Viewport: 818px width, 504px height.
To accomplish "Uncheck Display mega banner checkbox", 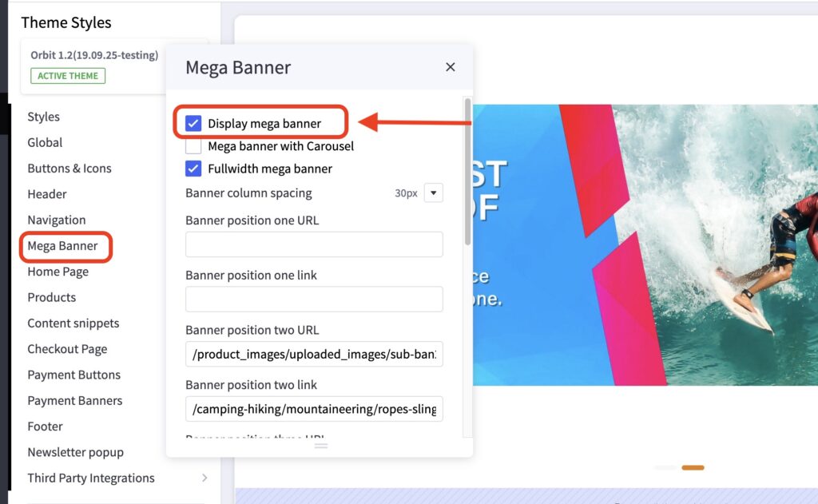I will tap(193, 124).
